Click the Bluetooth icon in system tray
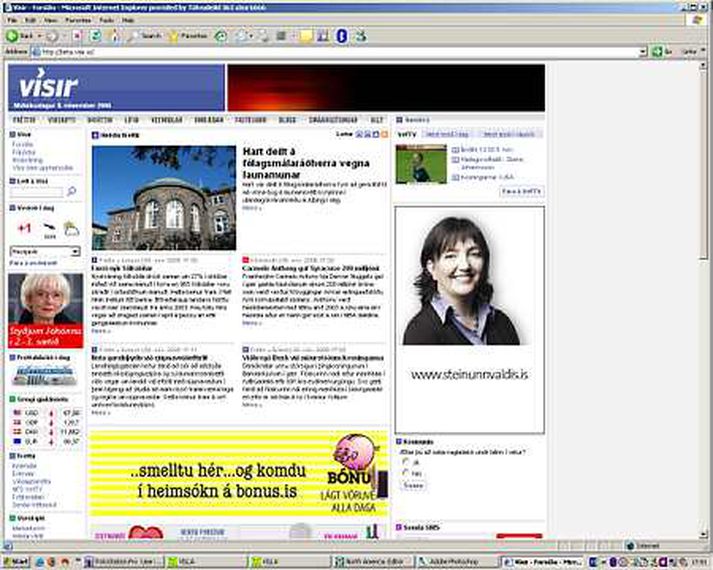The width and height of the screenshot is (713, 570). coord(613,562)
